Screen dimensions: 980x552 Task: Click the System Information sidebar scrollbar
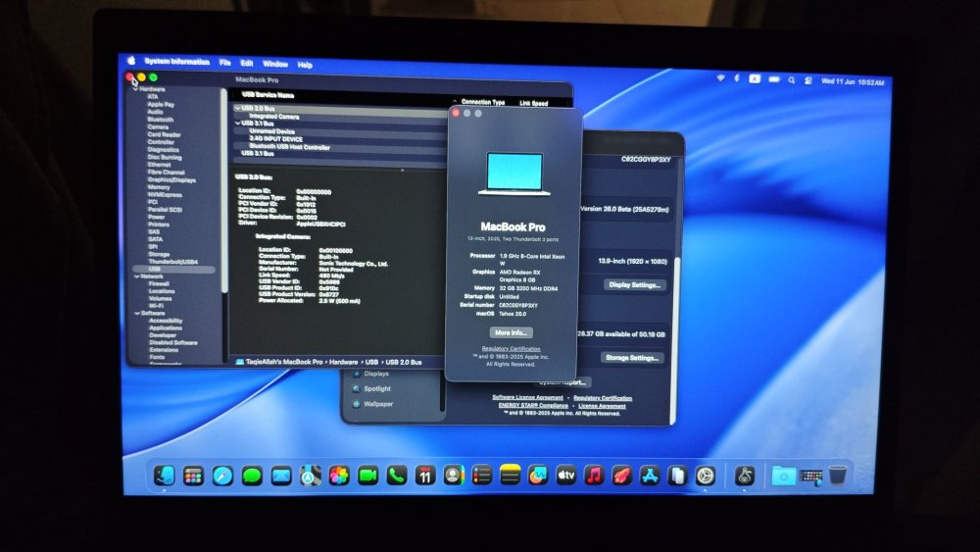223,190
